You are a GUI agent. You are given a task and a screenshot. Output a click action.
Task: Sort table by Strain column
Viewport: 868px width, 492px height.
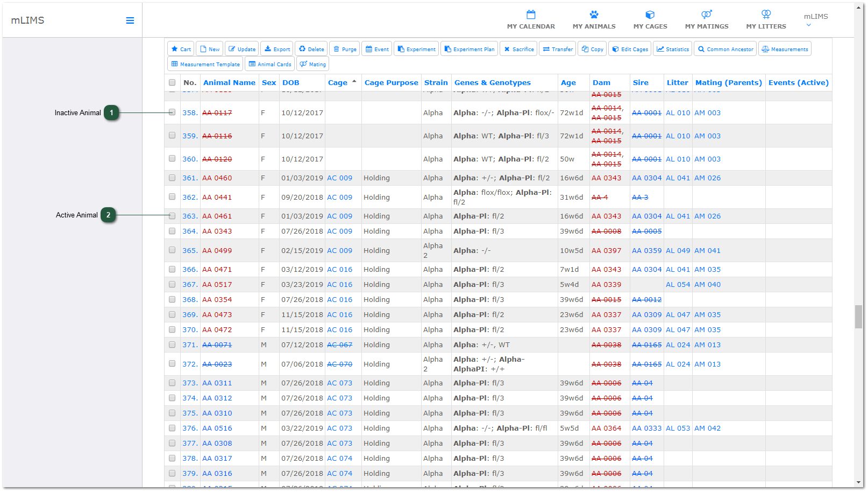(436, 82)
